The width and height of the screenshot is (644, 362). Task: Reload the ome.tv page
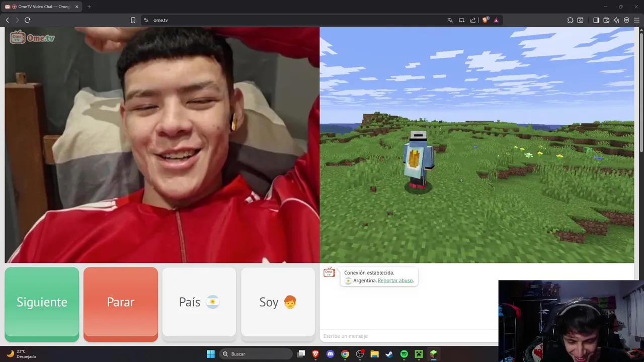click(28, 20)
